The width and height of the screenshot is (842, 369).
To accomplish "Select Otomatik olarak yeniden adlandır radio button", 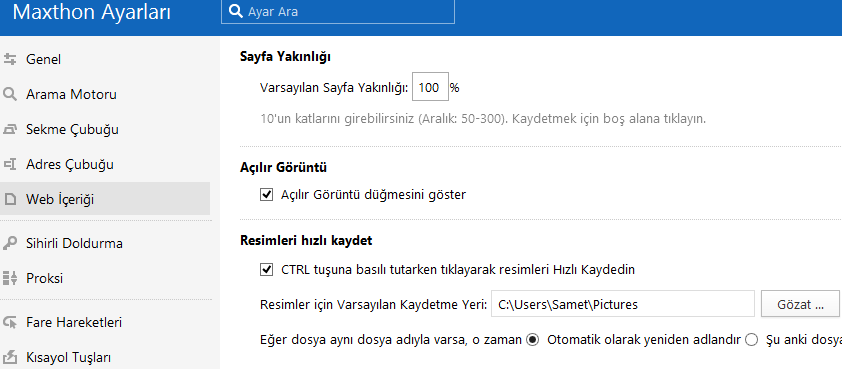I will pyautogui.click(x=533, y=340).
